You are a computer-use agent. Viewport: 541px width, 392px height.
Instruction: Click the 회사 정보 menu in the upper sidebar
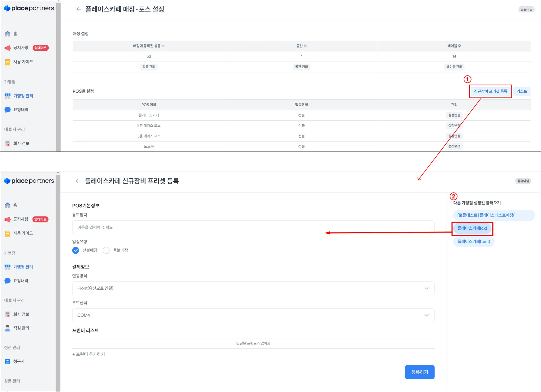coord(21,143)
